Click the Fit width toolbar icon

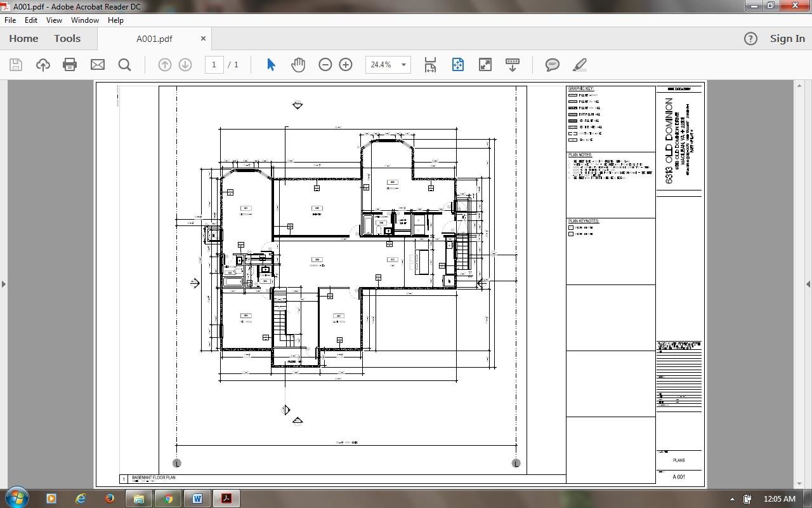point(429,64)
